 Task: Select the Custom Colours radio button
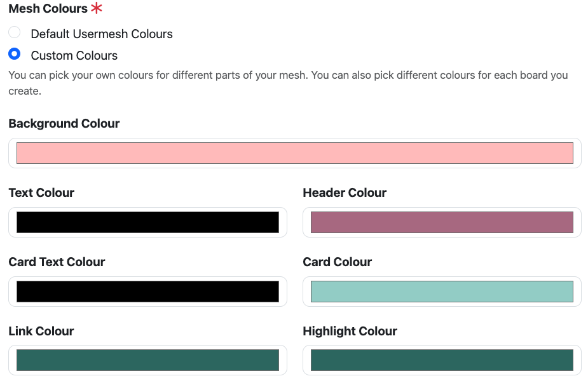click(x=14, y=54)
